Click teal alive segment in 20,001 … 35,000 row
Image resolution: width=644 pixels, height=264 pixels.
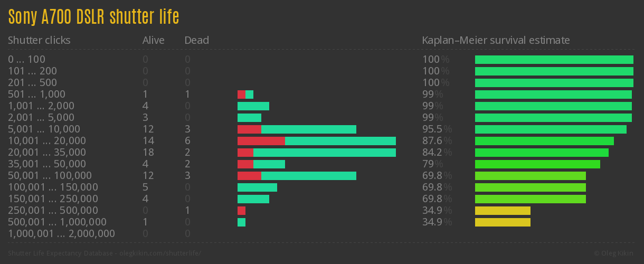tap(324, 153)
